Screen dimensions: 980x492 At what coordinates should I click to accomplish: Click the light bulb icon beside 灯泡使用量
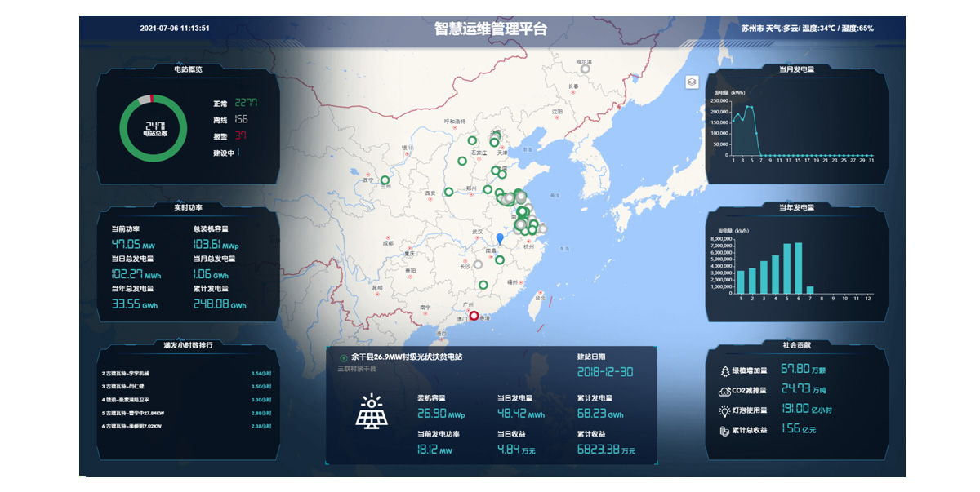pos(724,410)
